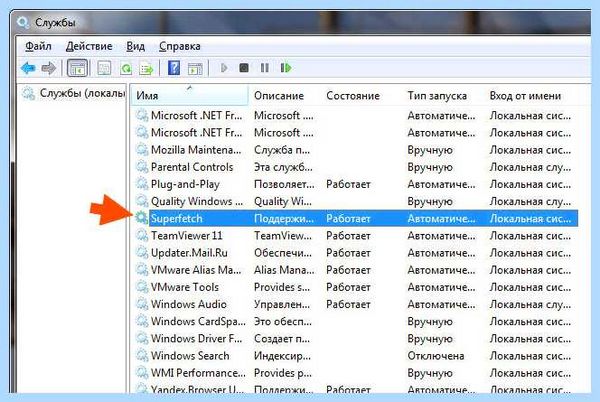
Task: Sort by the Описание column header
Action: 285,95
